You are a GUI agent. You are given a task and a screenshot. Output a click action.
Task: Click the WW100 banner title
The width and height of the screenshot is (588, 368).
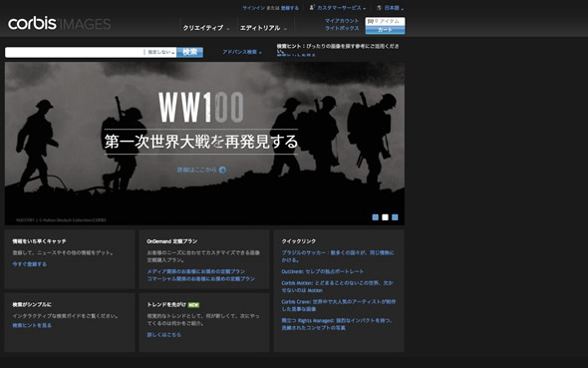201,108
